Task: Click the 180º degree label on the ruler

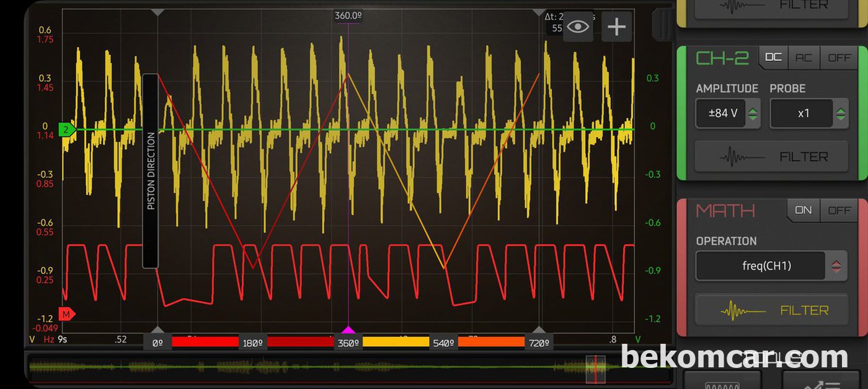Action: [252, 343]
